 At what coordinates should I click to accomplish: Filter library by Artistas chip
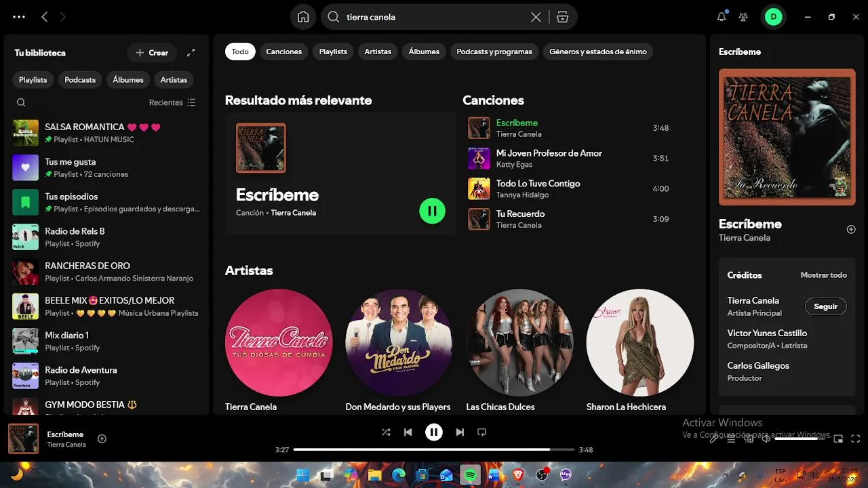pyautogui.click(x=174, y=80)
